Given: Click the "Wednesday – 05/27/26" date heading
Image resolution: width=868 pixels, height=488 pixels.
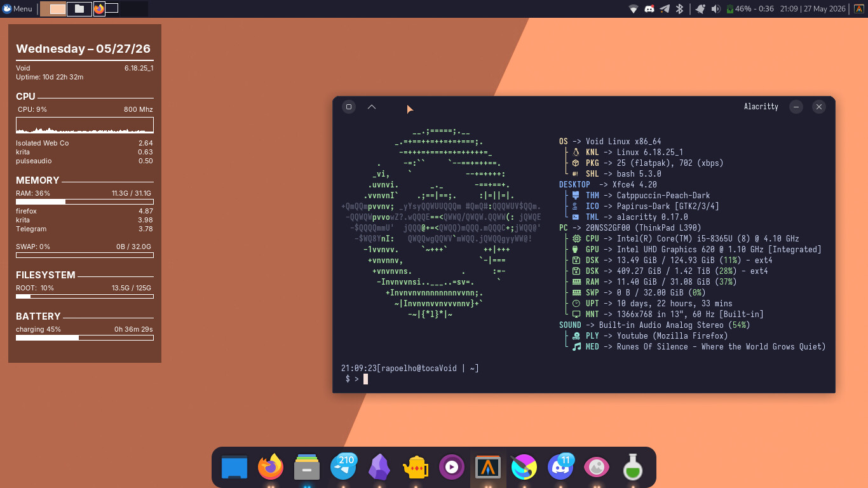Looking at the screenshot, I should [83, 49].
